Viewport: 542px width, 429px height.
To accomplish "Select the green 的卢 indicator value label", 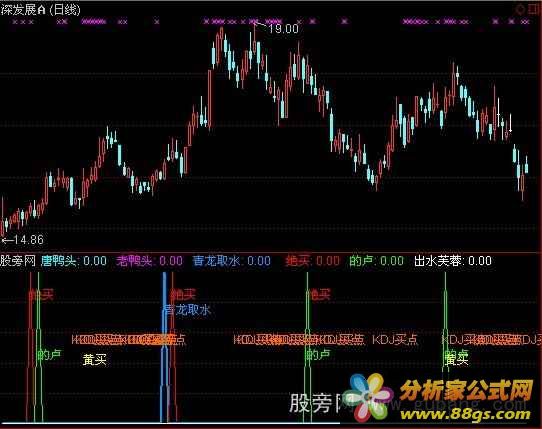I will click(376, 261).
